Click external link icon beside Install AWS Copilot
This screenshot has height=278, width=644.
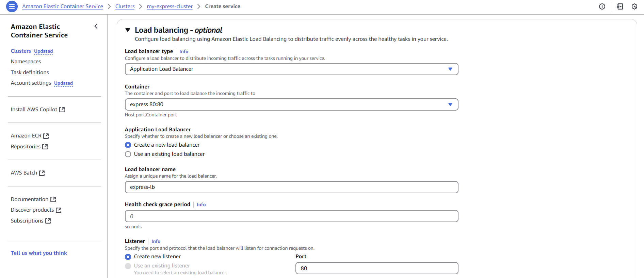coord(62,110)
